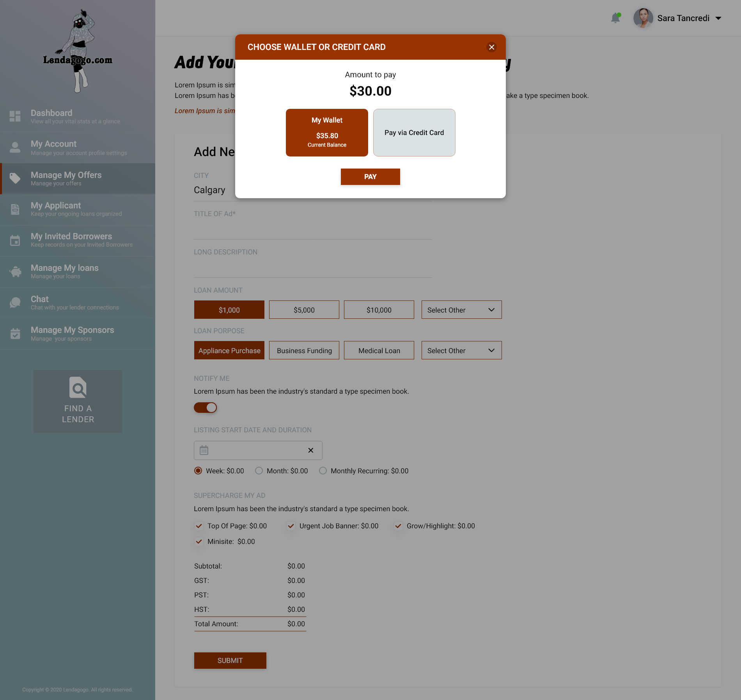Click the Chat bubble icon in sidebar
This screenshot has width=741, height=700.
point(15,302)
